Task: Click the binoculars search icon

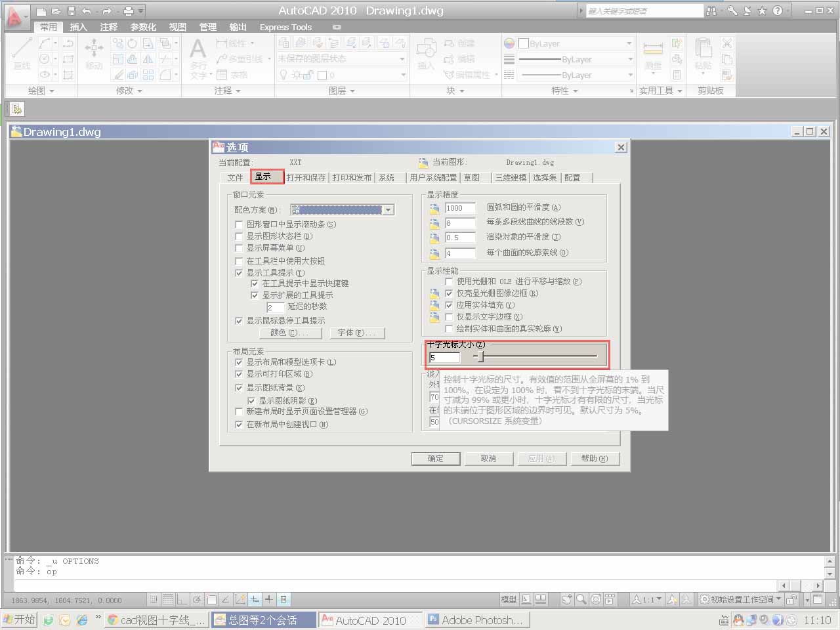Action: coord(711,11)
